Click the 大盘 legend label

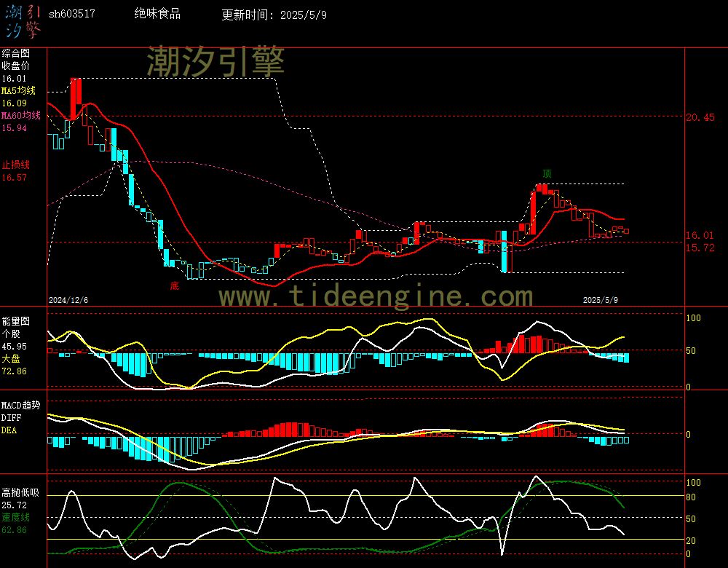pos(11,358)
